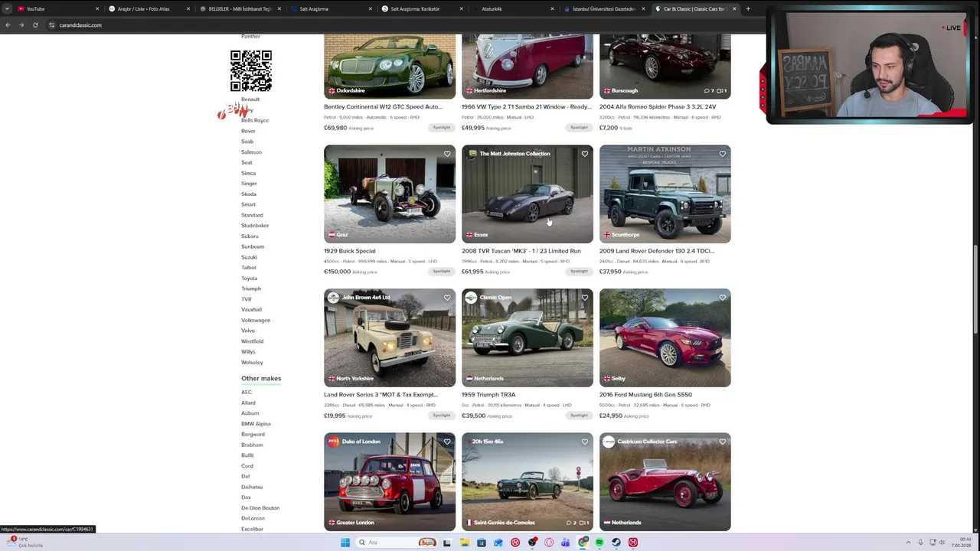Open a new browser tab
This screenshot has height=551, width=980.
pyautogui.click(x=748, y=8)
